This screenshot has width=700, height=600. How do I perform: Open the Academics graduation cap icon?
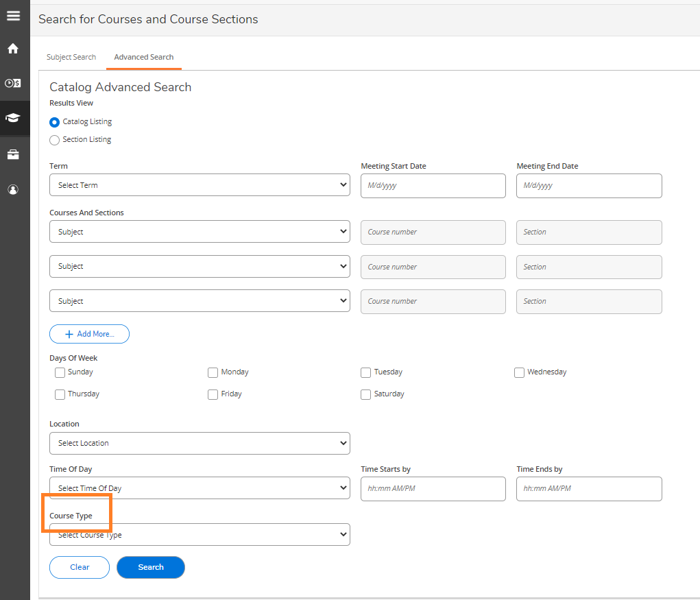coord(13,118)
